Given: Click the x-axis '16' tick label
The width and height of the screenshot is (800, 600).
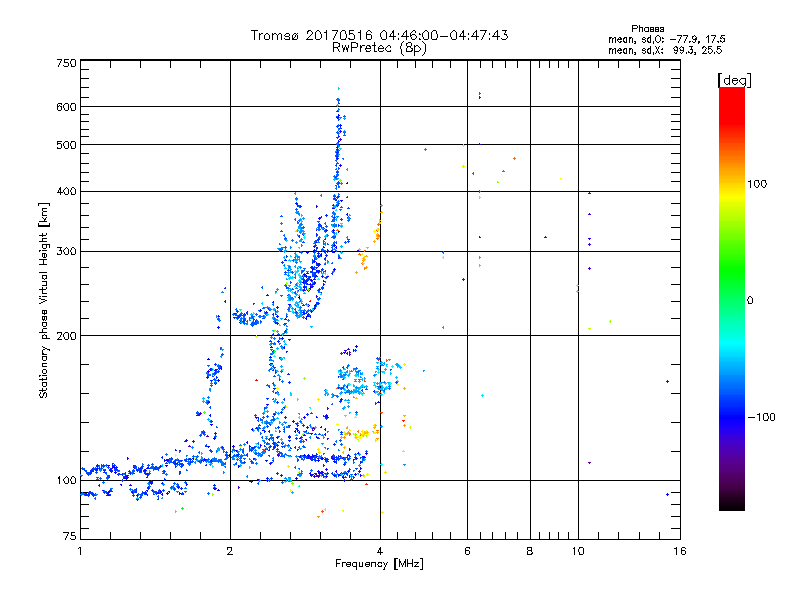Looking at the screenshot, I should pos(680,551).
